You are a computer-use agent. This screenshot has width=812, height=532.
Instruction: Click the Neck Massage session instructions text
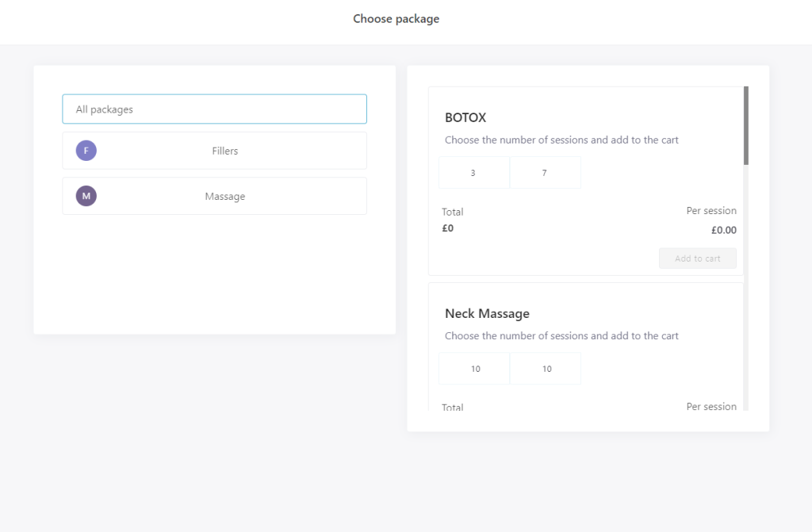(x=561, y=335)
